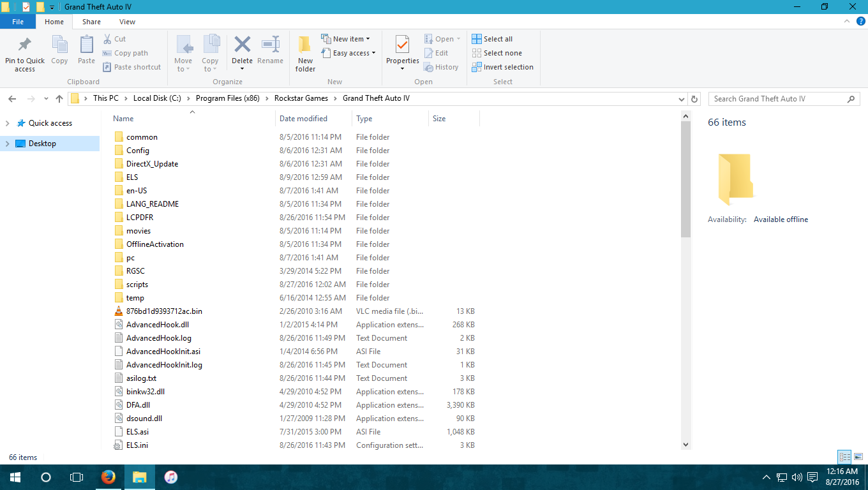
Task: Open the address bar history dropdown
Action: click(x=682, y=99)
